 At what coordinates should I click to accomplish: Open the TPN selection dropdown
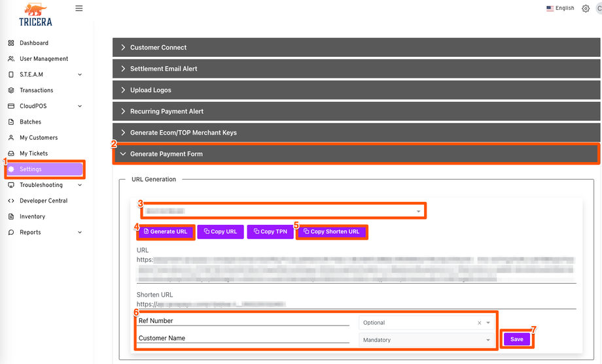point(283,211)
